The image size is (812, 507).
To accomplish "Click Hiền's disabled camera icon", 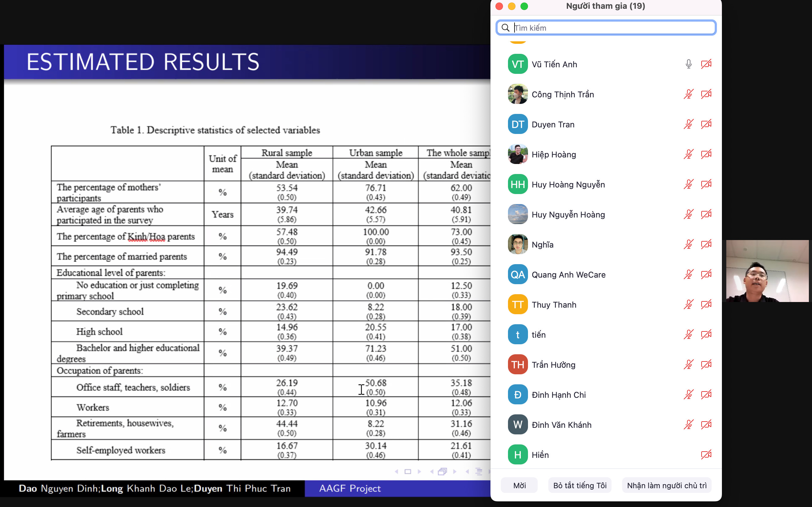I will [706, 455].
